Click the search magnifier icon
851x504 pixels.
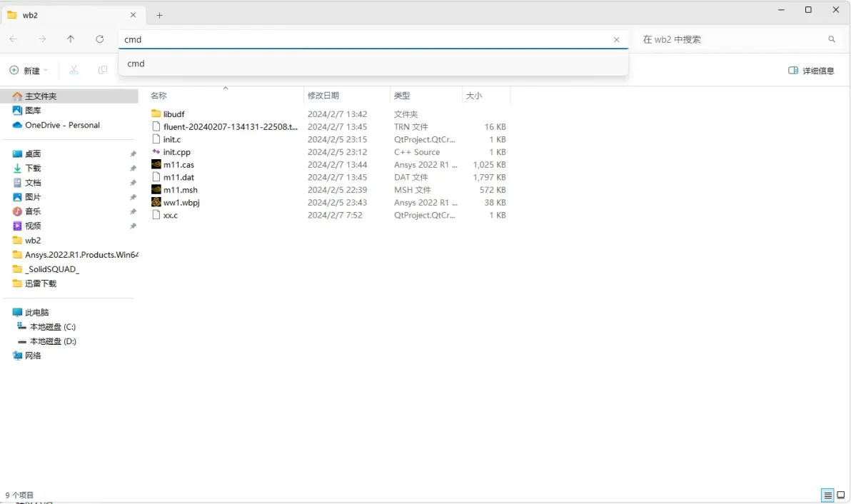(832, 39)
